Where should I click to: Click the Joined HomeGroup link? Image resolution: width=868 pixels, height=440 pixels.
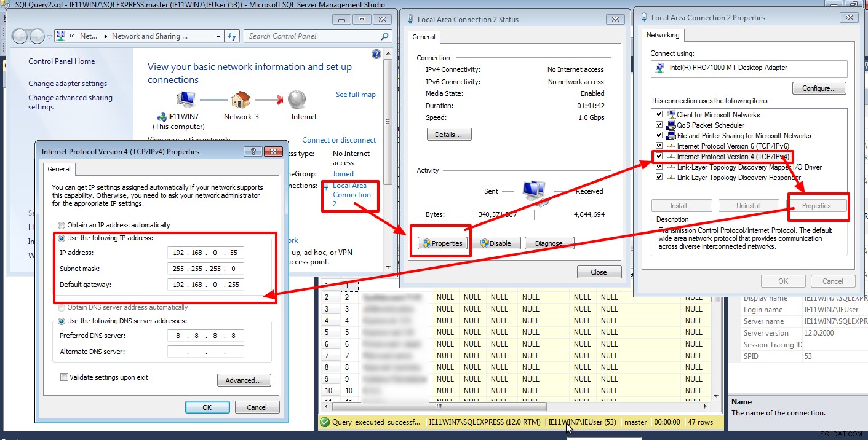(x=343, y=174)
